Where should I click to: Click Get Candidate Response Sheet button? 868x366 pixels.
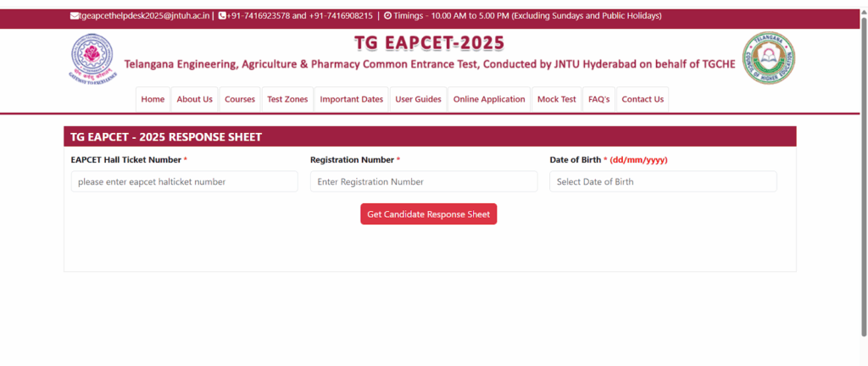tap(428, 214)
